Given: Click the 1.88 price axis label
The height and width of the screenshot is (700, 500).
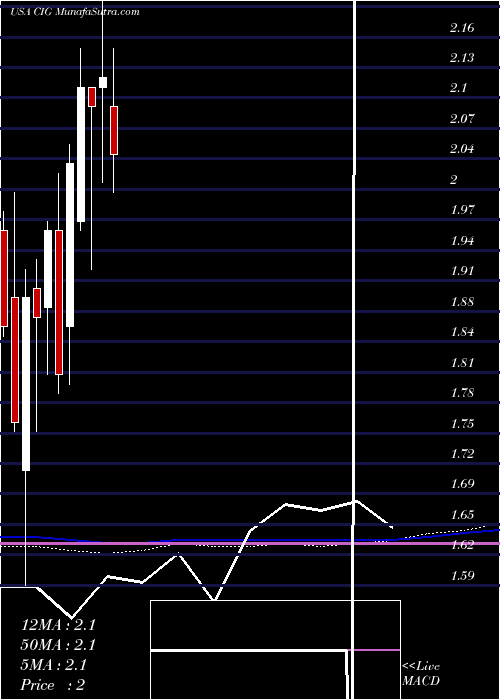Looking at the screenshot, I should (462, 302).
